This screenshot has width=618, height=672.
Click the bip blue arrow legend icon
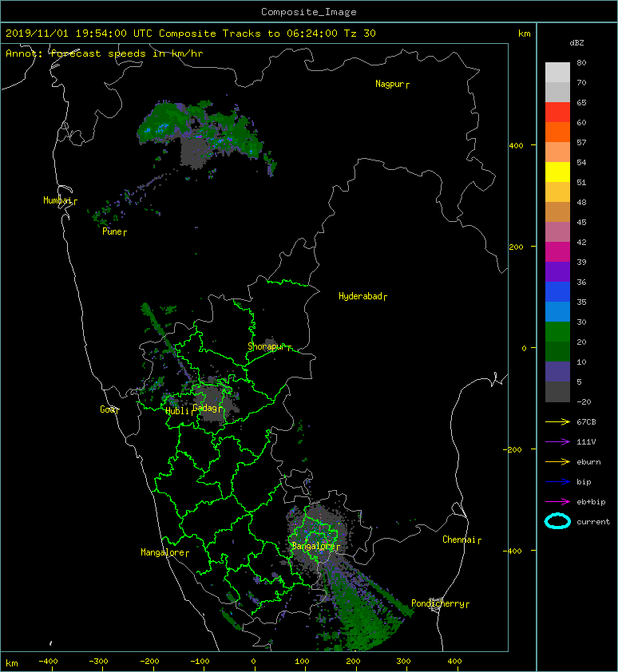coord(557,482)
